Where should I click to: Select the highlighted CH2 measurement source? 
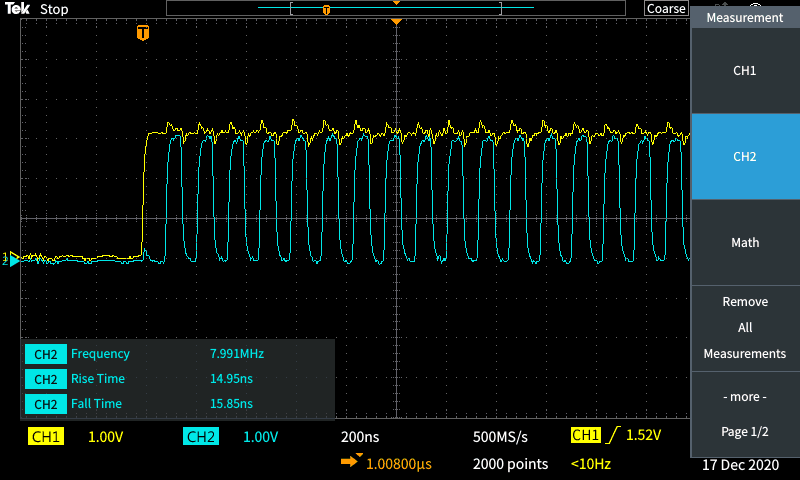(744, 157)
